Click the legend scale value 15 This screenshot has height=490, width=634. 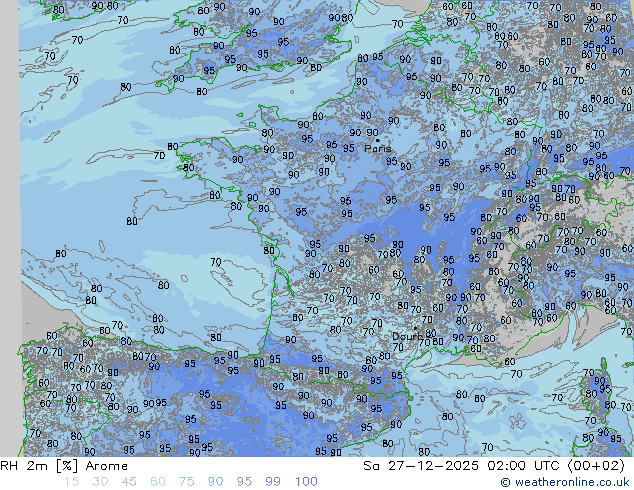click(x=71, y=482)
